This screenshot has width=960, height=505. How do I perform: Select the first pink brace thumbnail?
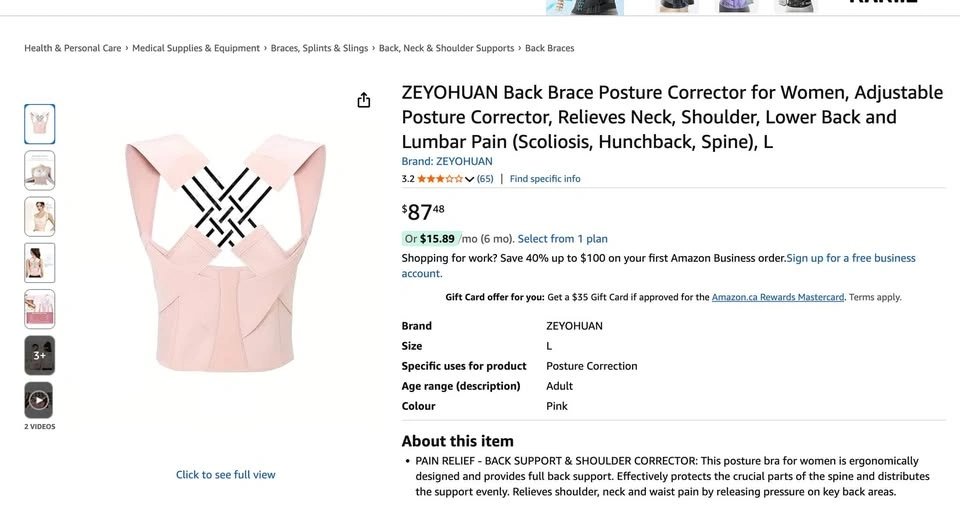[x=39, y=124]
